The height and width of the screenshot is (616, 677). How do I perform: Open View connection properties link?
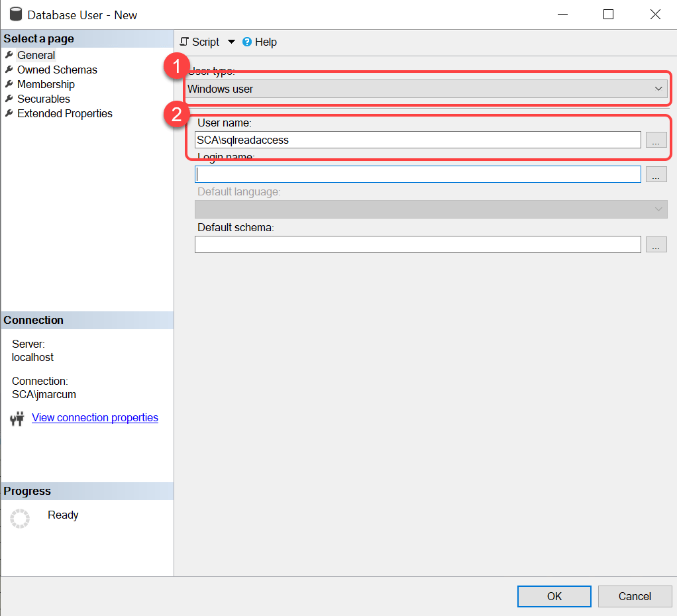(x=95, y=418)
